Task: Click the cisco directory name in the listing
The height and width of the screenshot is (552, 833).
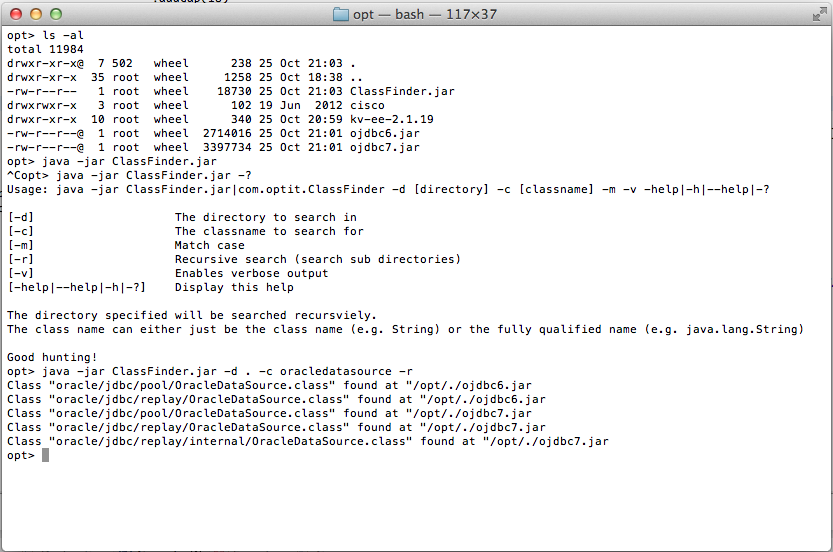Action: pos(367,105)
